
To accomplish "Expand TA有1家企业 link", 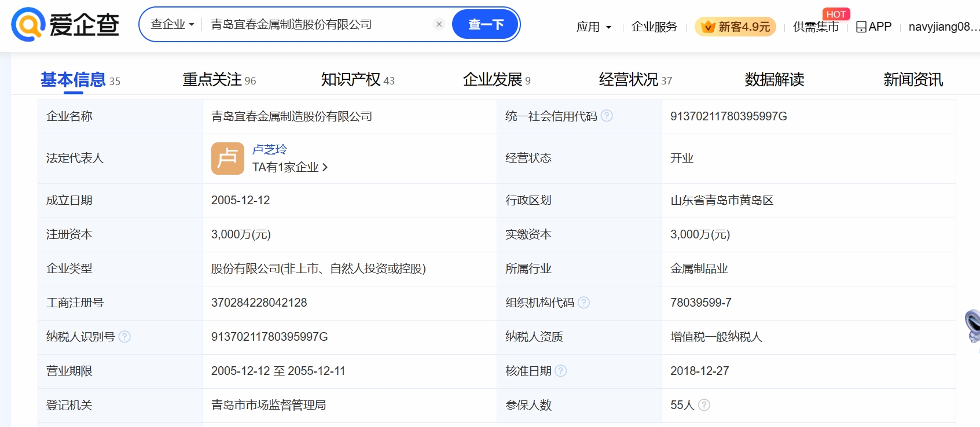I will [290, 167].
